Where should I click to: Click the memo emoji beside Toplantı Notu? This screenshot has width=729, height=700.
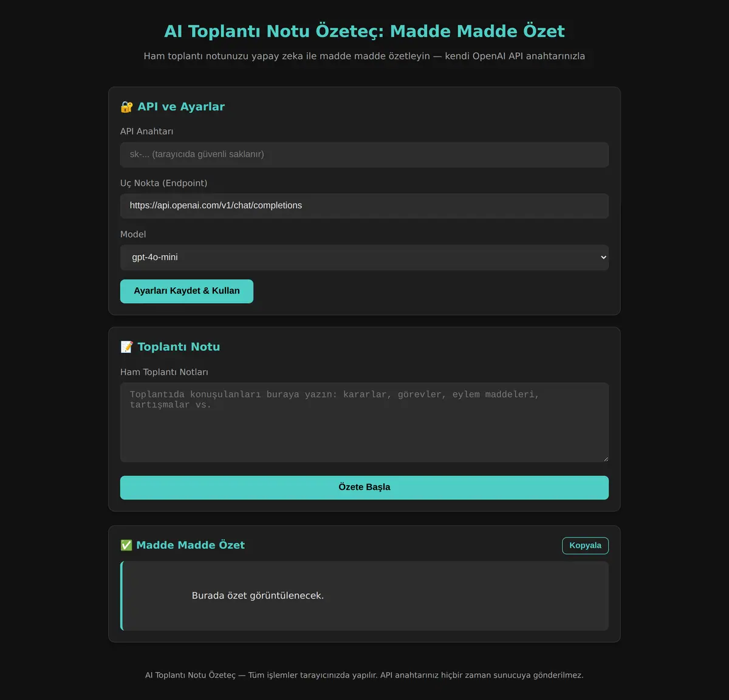pos(126,347)
